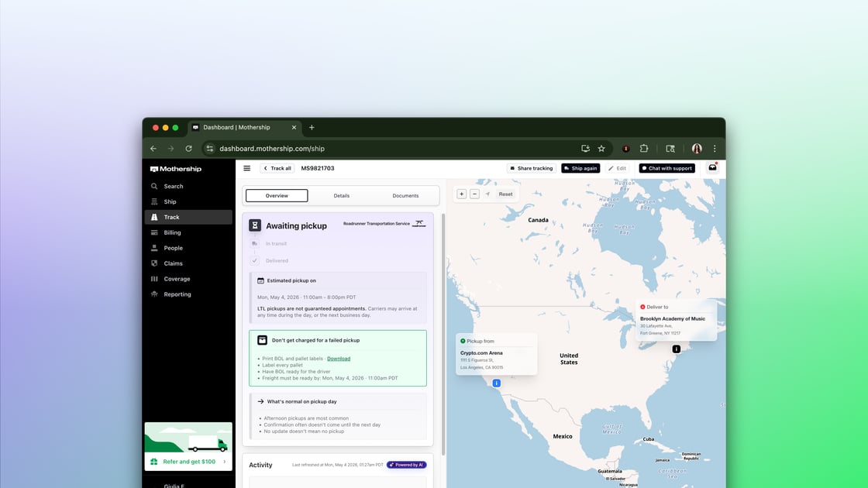Reload the page

[189, 148]
